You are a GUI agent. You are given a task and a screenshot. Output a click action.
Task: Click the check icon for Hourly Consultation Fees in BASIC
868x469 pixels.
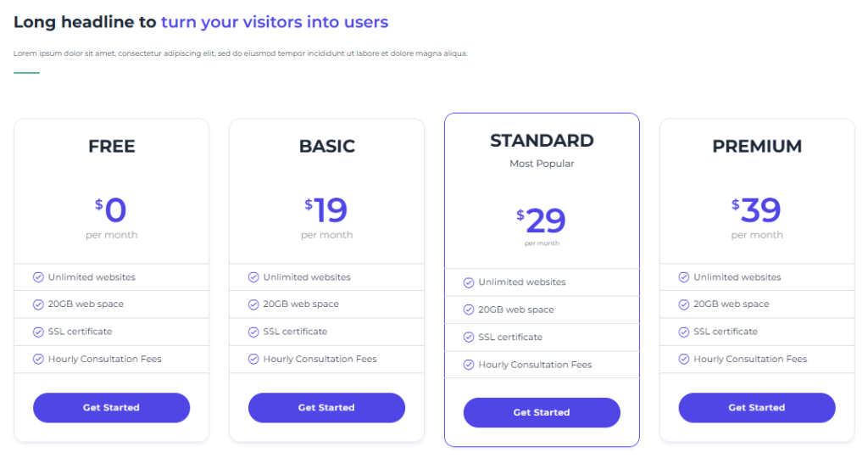[x=253, y=360]
